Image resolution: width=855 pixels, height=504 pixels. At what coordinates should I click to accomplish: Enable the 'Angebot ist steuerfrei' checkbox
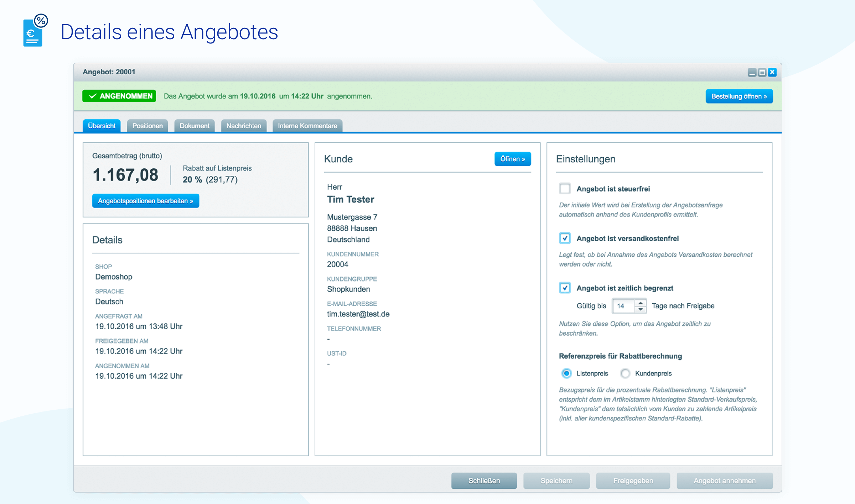[x=565, y=189]
